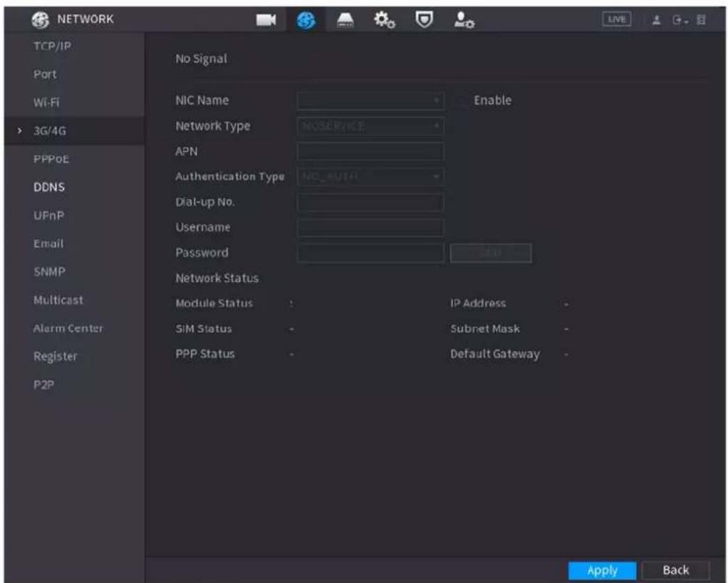The height and width of the screenshot is (583, 728).
Task: Open the System gears icon
Action: point(385,20)
